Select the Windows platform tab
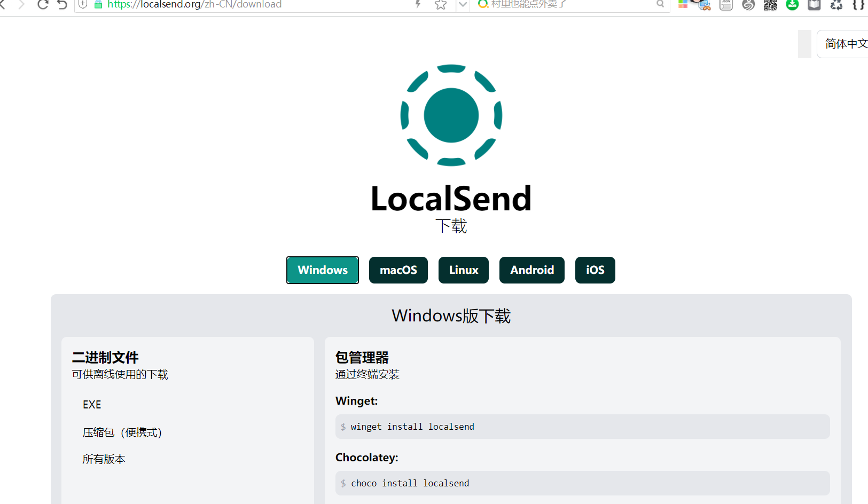The height and width of the screenshot is (504, 868). 322,270
